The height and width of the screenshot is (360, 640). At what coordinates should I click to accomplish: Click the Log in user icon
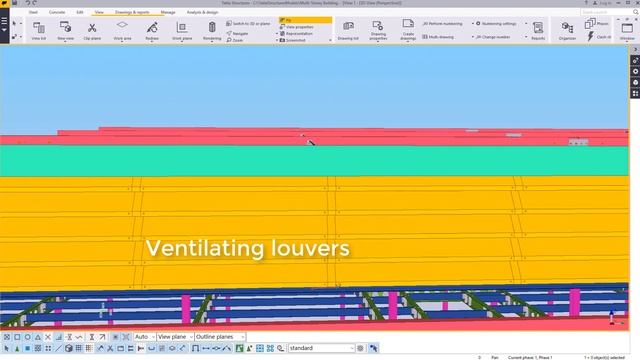point(595,3)
